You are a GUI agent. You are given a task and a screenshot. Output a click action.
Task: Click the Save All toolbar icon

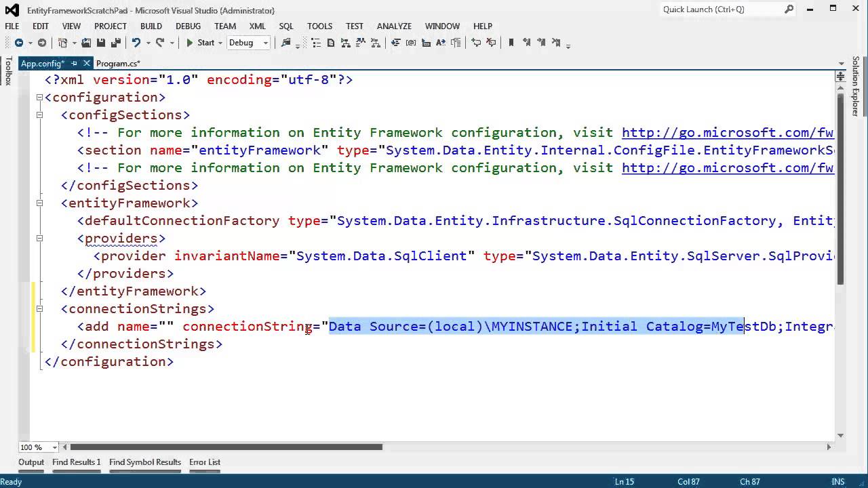tap(115, 43)
